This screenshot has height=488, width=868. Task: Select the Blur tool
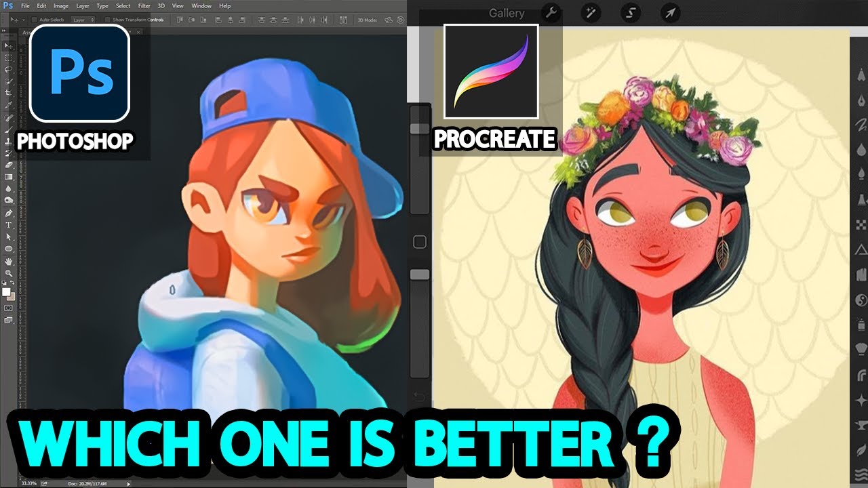pyautogui.click(x=9, y=188)
